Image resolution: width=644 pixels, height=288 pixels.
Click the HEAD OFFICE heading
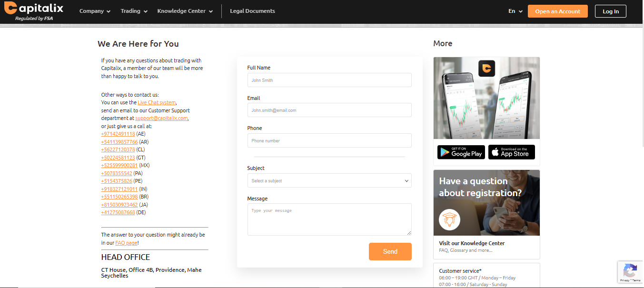[126, 257]
